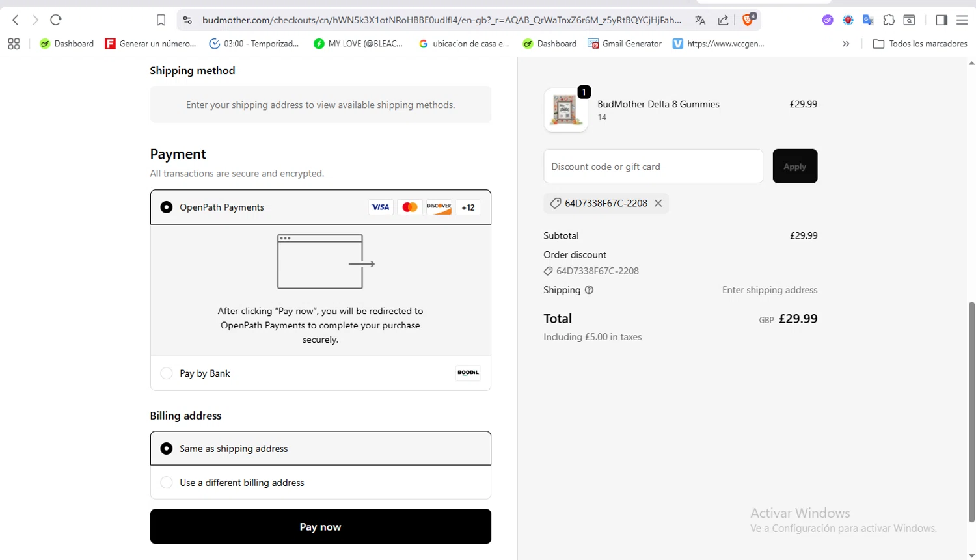Select Pay by Bank radio button
The image size is (976, 560).
point(167,373)
